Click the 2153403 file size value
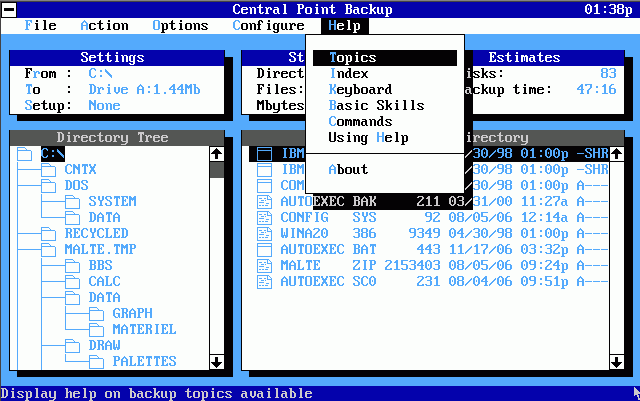Image resolution: width=640 pixels, height=401 pixels. point(412,266)
